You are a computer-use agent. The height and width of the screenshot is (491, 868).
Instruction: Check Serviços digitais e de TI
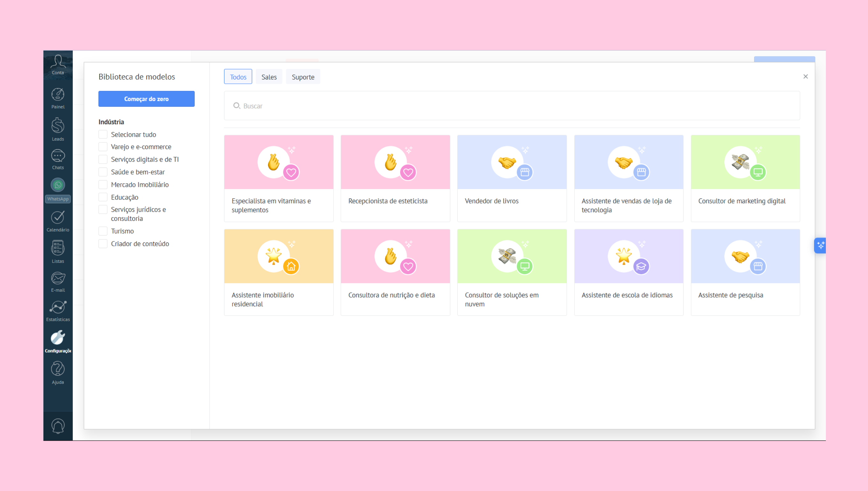(103, 159)
